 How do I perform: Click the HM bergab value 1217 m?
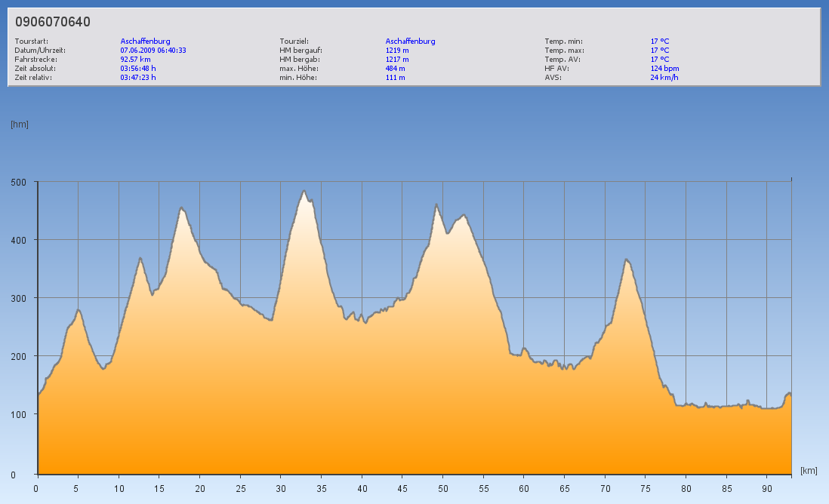397,60
